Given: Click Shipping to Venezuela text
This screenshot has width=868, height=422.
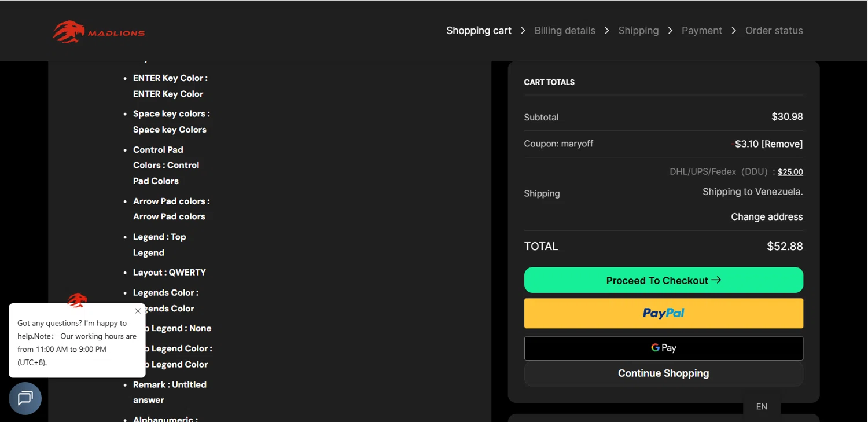Looking at the screenshot, I should click(x=752, y=192).
